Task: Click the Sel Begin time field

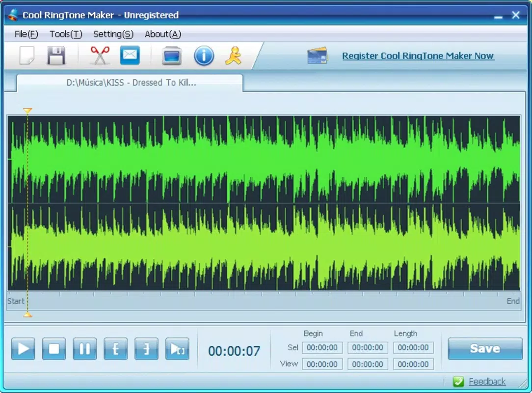Action: (322, 347)
